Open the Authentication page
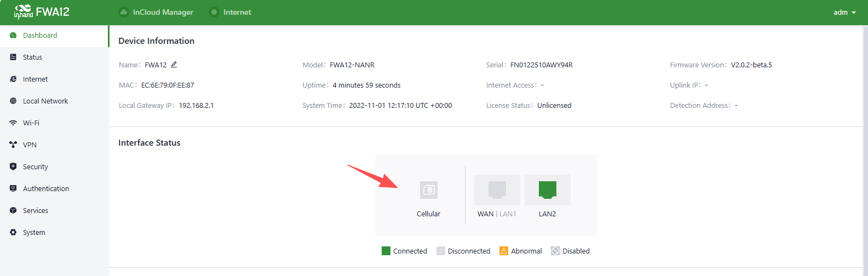This screenshot has width=868, height=276. pyautogui.click(x=46, y=189)
